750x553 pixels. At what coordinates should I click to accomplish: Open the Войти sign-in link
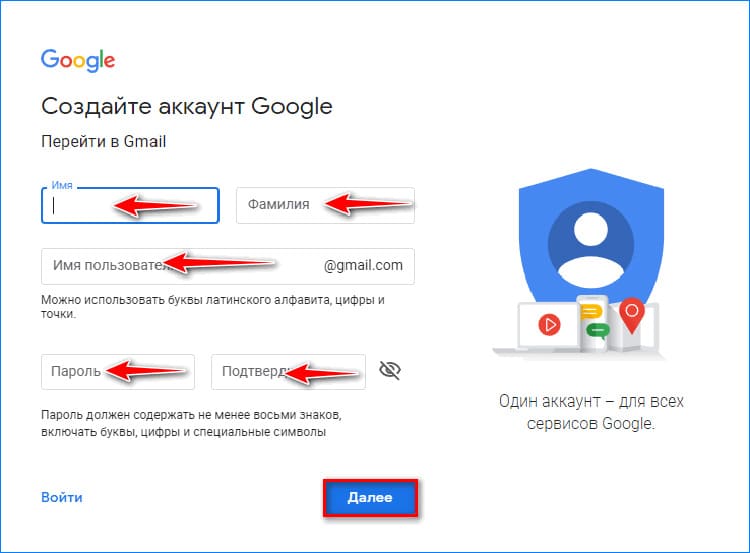point(62,498)
